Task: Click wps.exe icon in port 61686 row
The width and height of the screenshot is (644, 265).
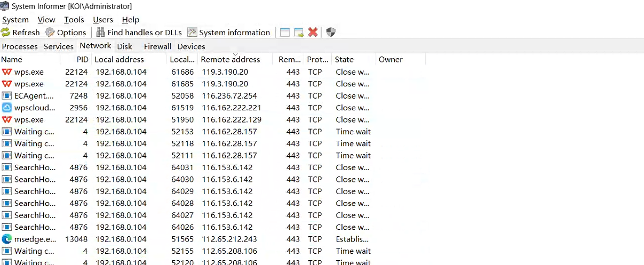Action: point(6,72)
